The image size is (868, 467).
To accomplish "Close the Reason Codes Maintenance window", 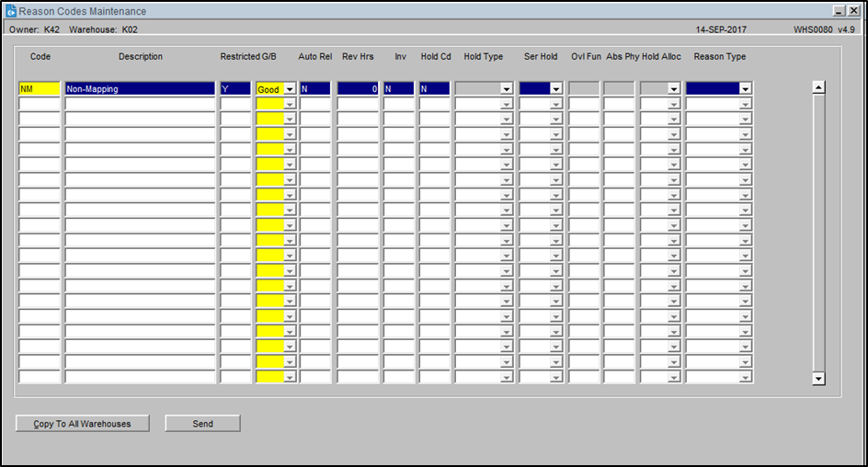I will (x=854, y=11).
